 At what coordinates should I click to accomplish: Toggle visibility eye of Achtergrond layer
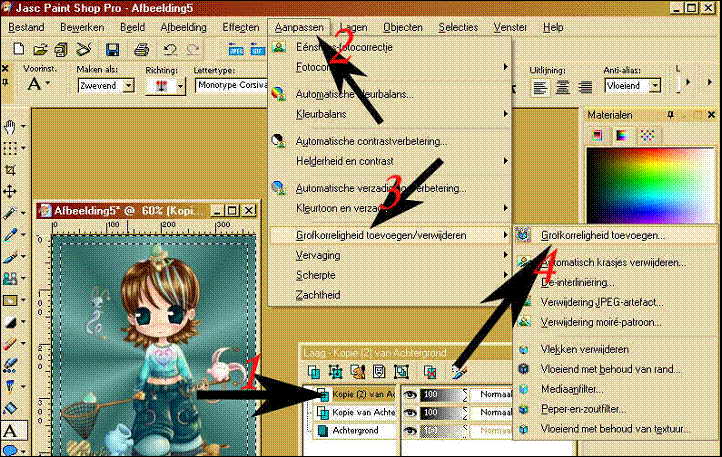410,431
